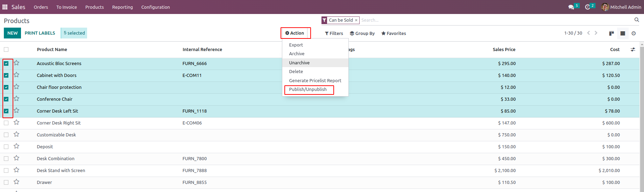This screenshot has width=644, height=192.
Task: Open the conversations chat icon
Action: (x=571, y=7)
